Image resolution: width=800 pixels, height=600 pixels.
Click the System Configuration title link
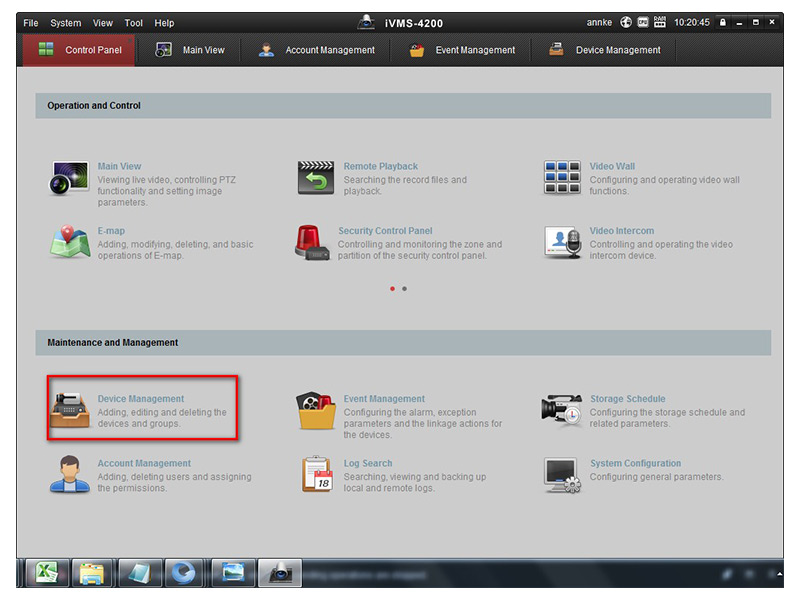point(636,463)
